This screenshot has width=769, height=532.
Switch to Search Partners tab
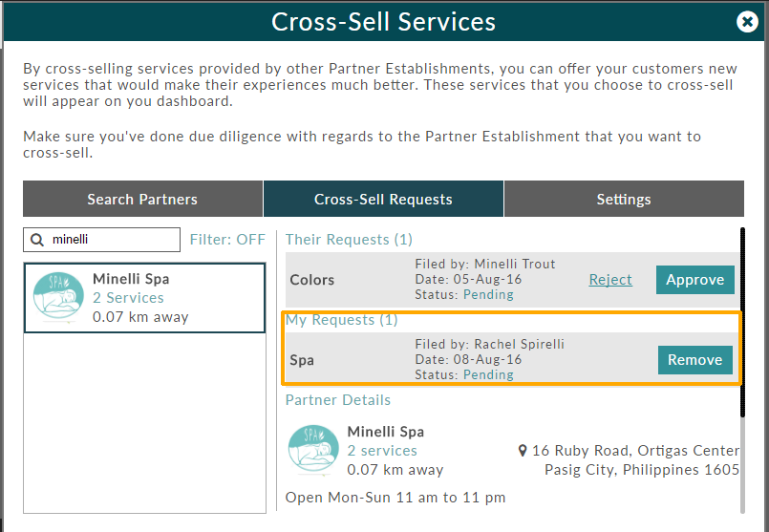(142, 199)
